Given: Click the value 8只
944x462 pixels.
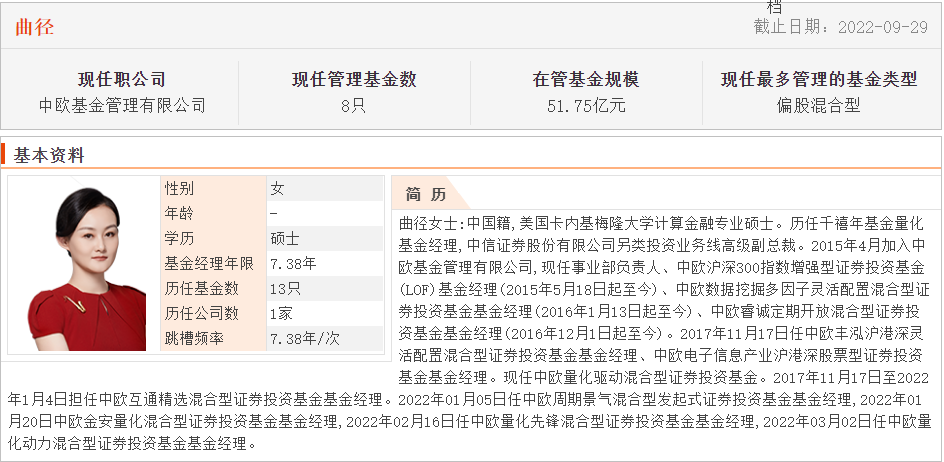Looking at the screenshot, I should tap(353, 106).
